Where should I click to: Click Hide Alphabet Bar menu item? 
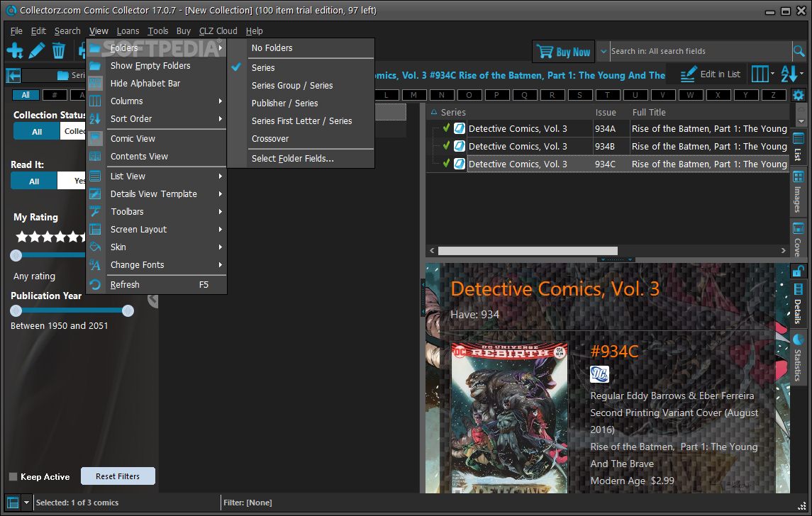click(x=157, y=84)
